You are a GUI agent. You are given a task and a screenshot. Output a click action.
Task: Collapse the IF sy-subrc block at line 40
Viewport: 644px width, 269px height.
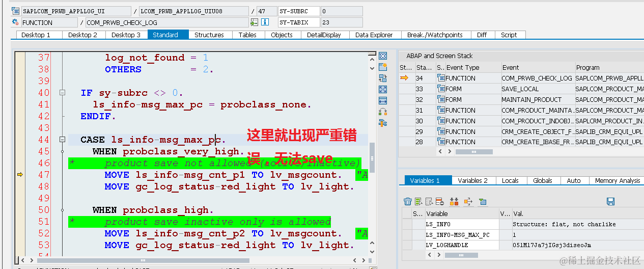[x=62, y=93]
